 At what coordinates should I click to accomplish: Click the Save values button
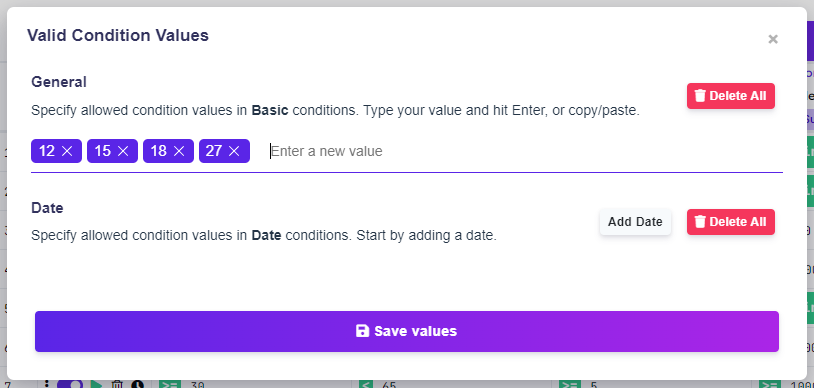(x=407, y=331)
